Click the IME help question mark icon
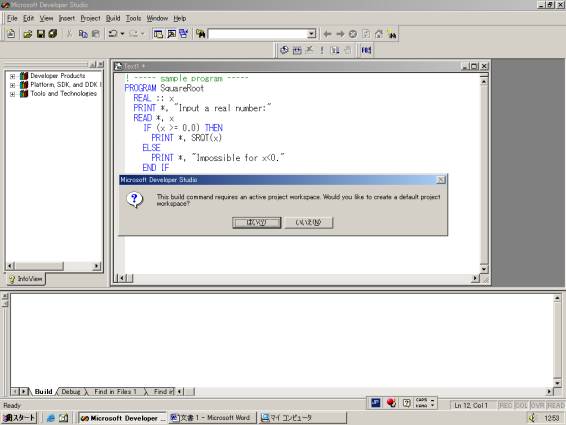Viewport: 566px width, 425px height. 407,403
